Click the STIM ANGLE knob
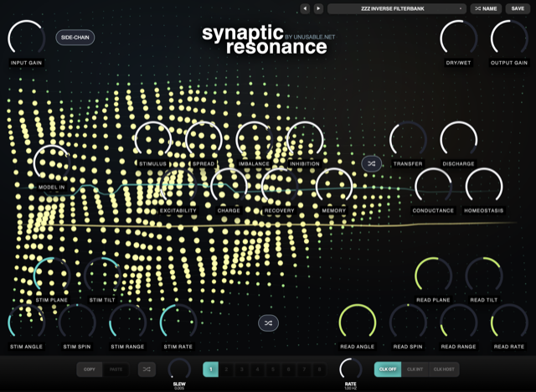The height and width of the screenshot is (392, 536). pyautogui.click(x=26, y=322)
